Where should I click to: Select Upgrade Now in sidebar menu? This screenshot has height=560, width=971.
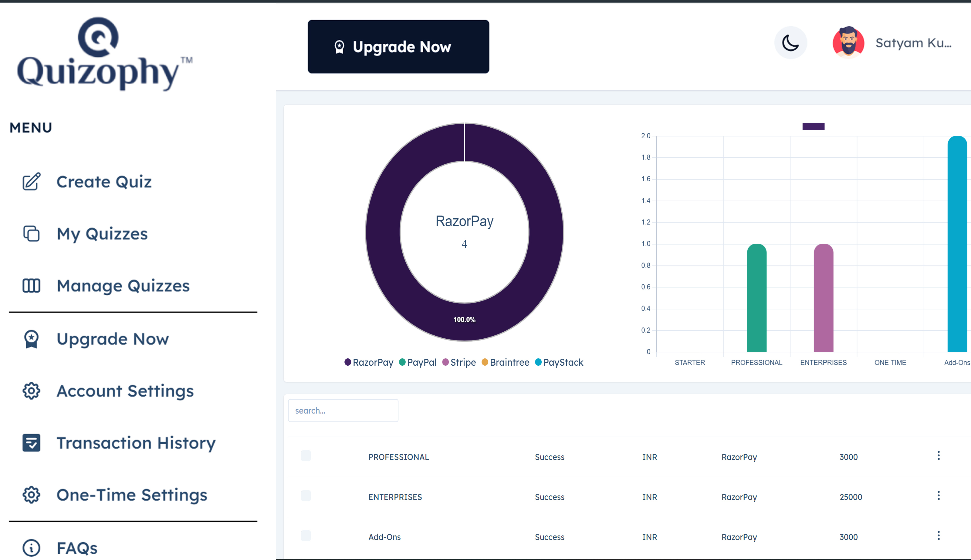pos(113,339)
